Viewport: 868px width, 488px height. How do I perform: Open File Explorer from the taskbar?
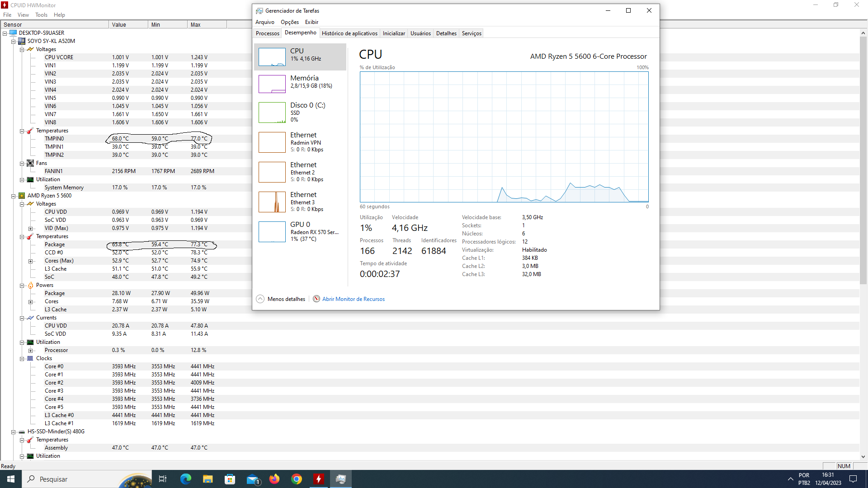(x=208, y=479)
